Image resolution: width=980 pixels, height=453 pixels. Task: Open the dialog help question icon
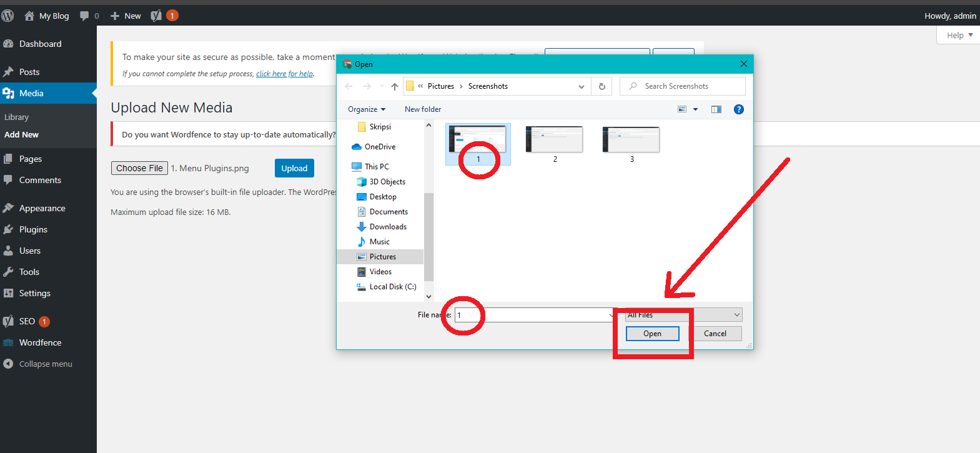[739, 109]
